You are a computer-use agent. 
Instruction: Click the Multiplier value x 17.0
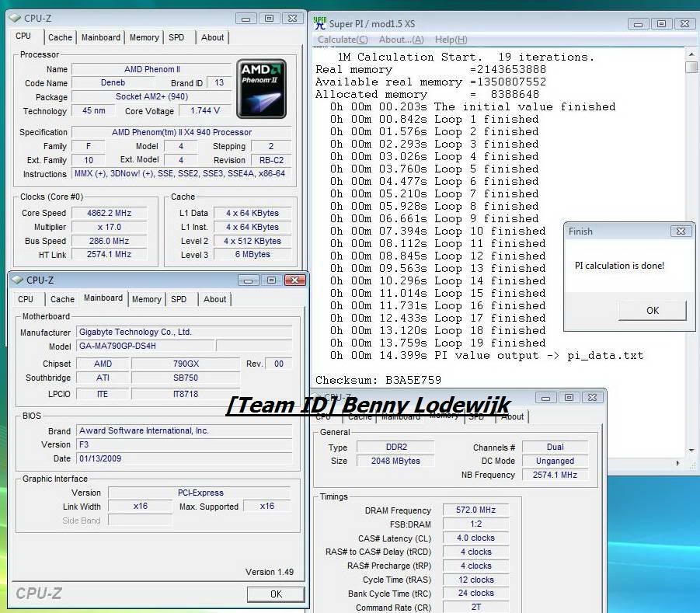109,227
